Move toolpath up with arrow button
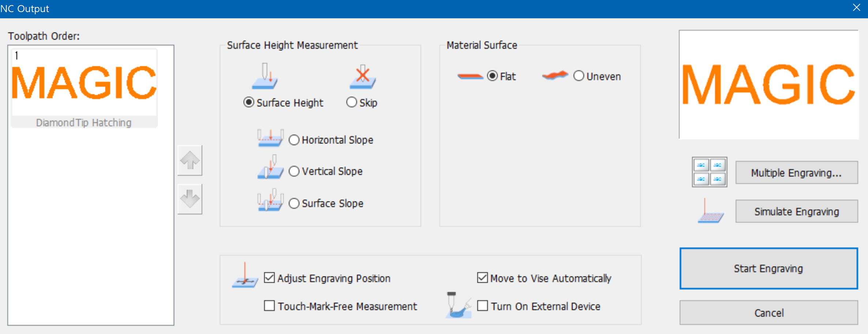Viewport: 868px width, 334px height. point(190,160)
